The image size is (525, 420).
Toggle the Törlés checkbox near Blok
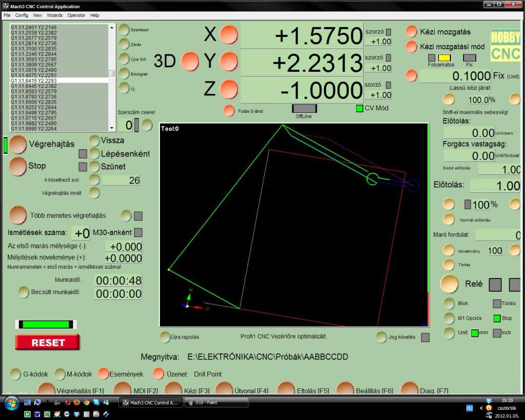(496, 304)
